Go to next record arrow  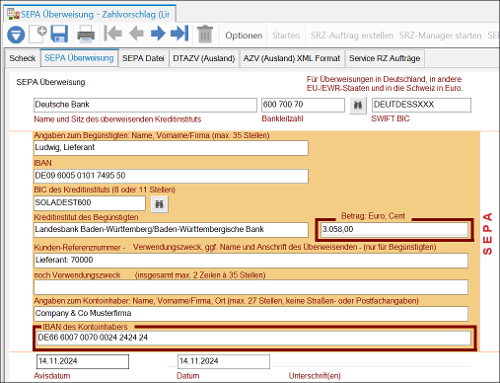point(158,34)
